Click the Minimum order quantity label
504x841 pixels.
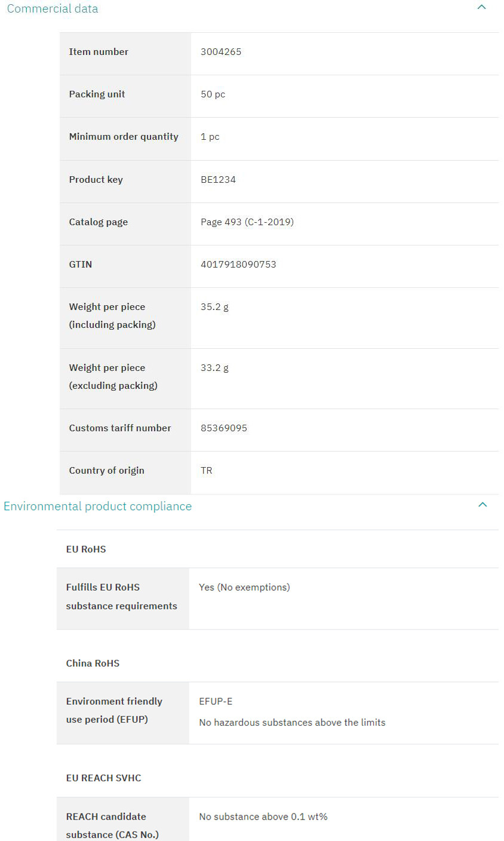point(124,137)
